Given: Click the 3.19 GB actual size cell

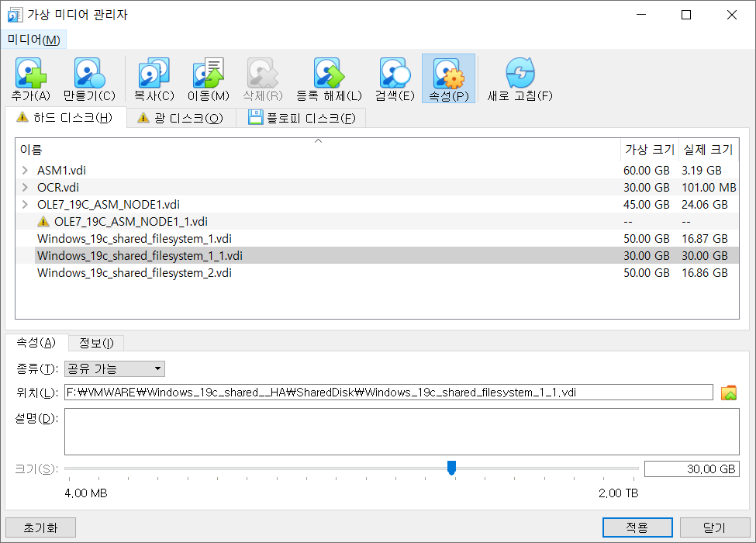Looking at the screenshot, I should point(702,170).
